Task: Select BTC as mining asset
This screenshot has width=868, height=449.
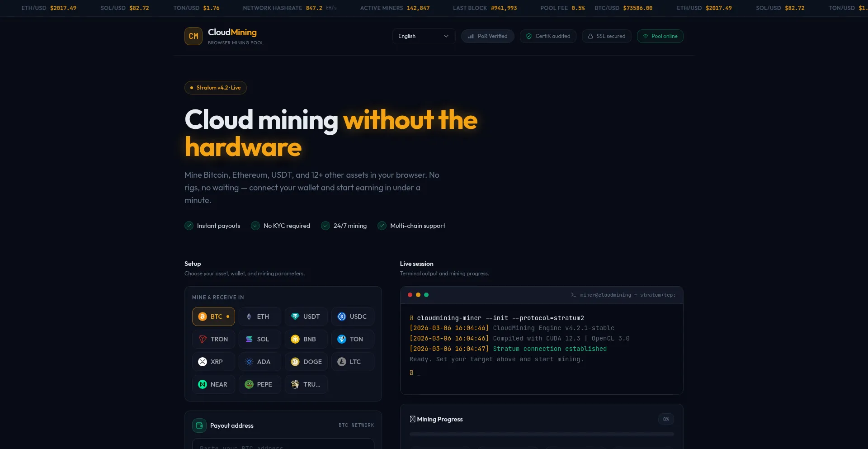Action: (x=213, y=317)
